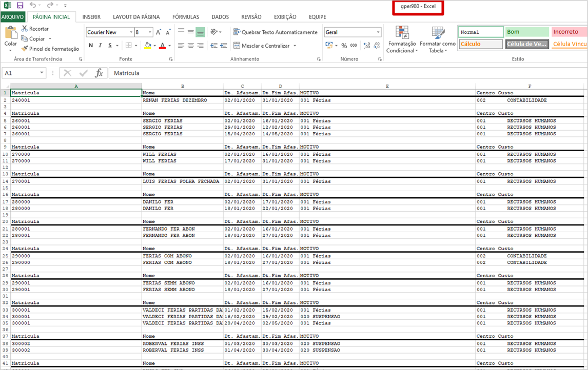The width and height of the screenshot is (588, 370).
Task: Toggle bold N formatting
Action: point(91,45)
